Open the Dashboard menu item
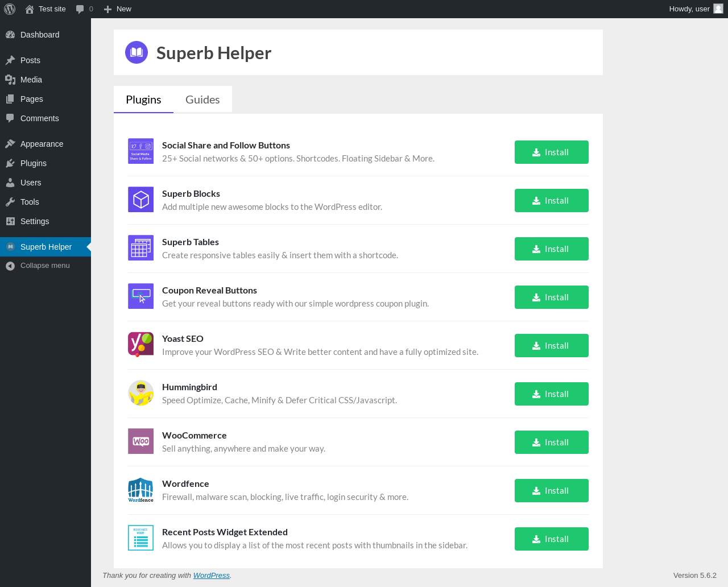Image resolution: width=728 pixels, height=587 pixels. click(x=45, y=35)
